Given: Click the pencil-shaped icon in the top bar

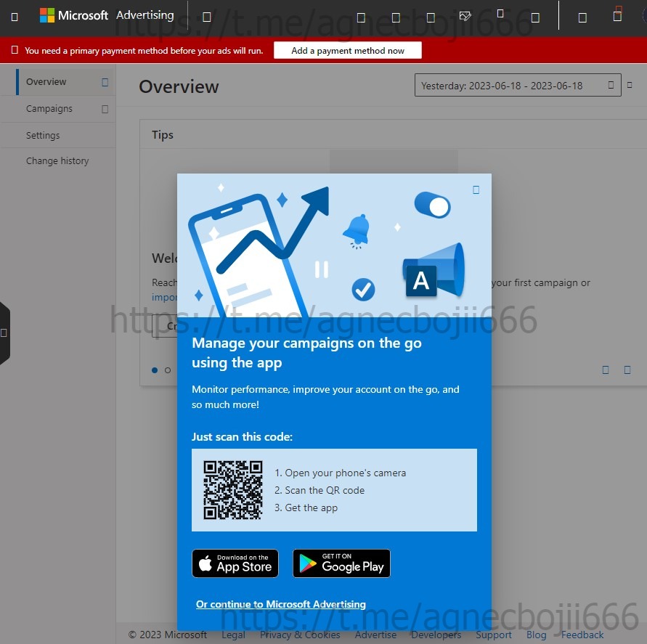Looking at the screenshot, I should point(465,16).
